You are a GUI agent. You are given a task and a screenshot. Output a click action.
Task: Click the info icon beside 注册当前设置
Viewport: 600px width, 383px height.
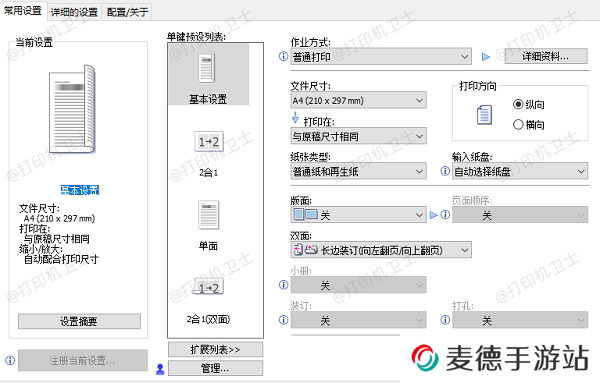point(10,360)
